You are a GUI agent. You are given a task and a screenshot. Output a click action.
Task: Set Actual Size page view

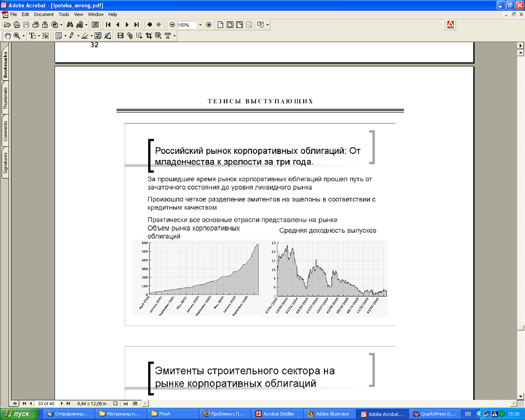click(x=220, y=25)
